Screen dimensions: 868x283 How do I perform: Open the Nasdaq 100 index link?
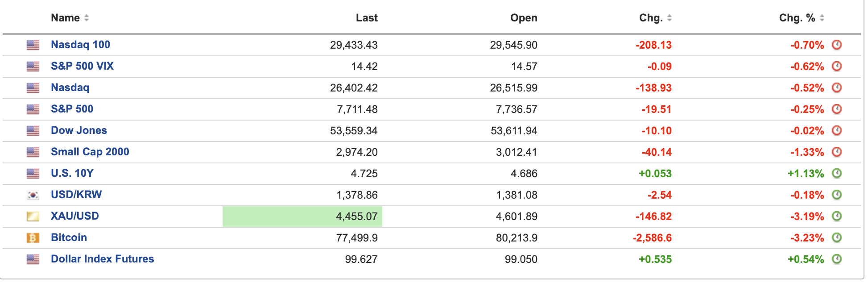pos(80,45)
